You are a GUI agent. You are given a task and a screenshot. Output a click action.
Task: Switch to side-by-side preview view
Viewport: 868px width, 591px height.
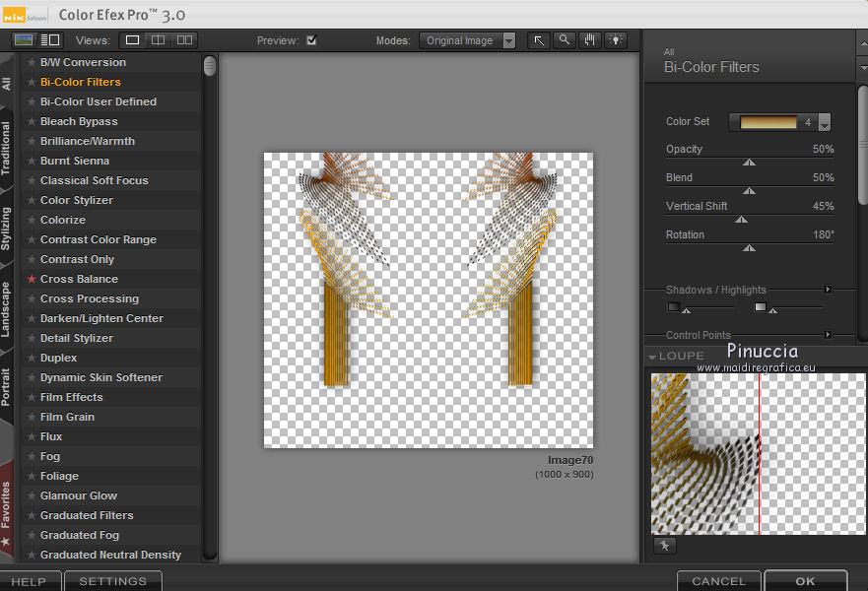coord(183,40)
